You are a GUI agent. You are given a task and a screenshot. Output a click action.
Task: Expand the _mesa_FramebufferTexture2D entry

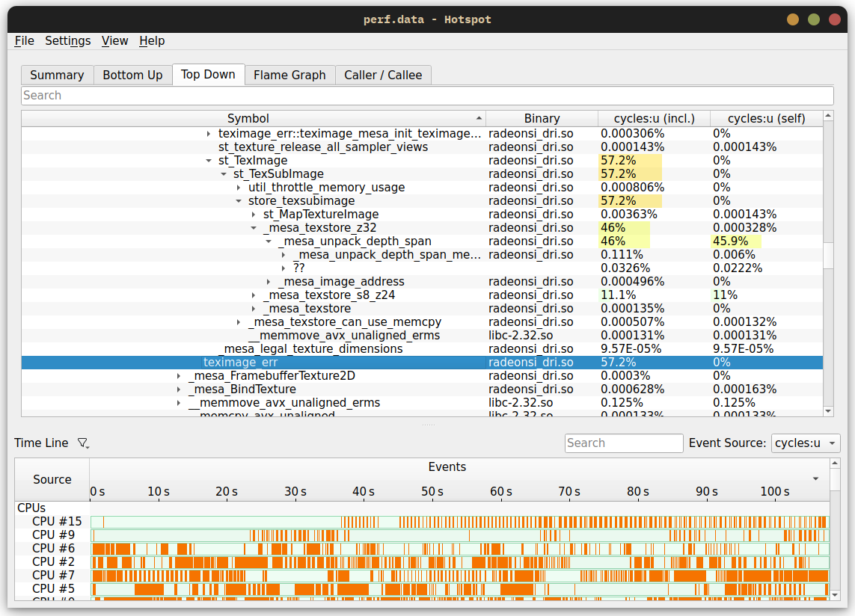(177, 375)
